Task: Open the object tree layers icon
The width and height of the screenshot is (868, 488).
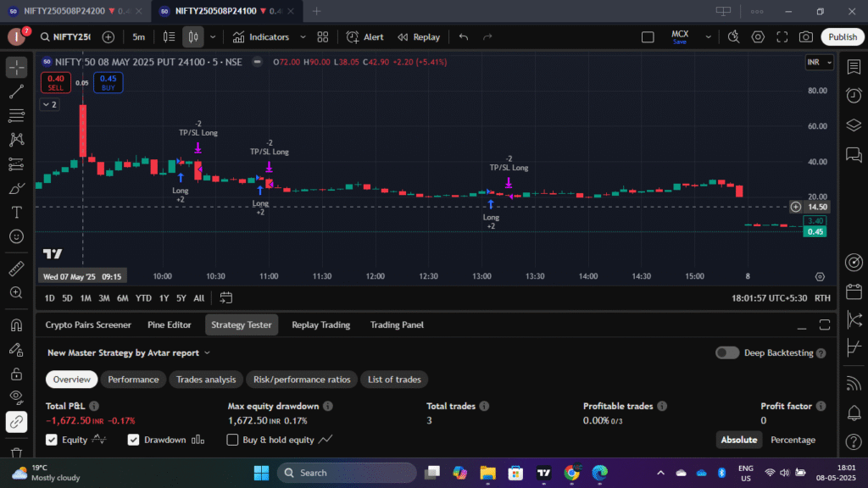Action: click(854, 125)
